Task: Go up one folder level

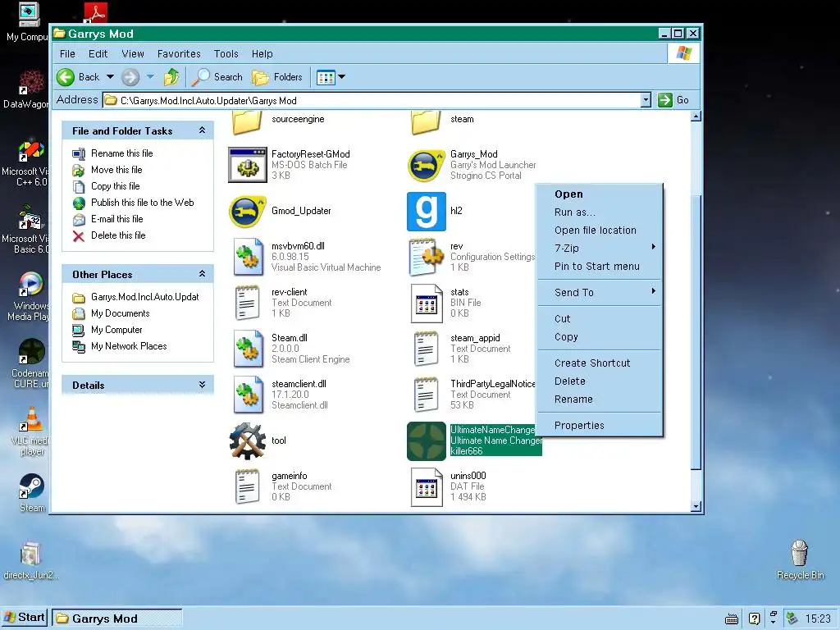Action: tap(171, 77)
